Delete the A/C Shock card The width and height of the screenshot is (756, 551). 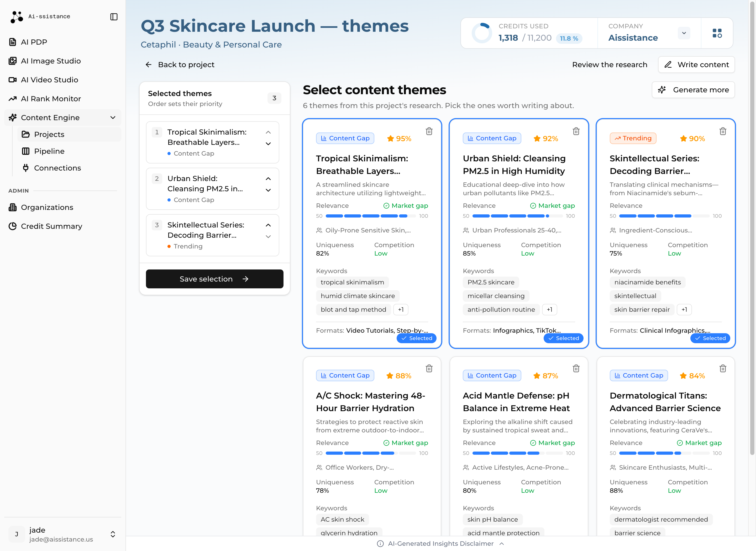(429, 369)
